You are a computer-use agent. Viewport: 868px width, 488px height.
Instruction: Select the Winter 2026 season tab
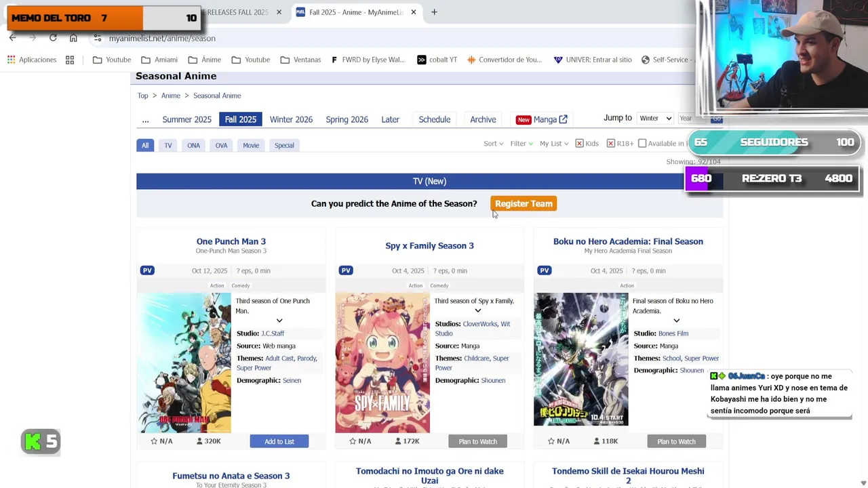[291, 119]
